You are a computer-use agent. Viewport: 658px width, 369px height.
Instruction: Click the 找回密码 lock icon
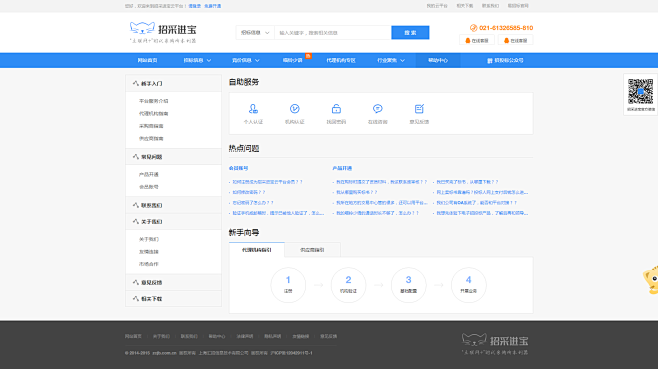coord(336,109)
